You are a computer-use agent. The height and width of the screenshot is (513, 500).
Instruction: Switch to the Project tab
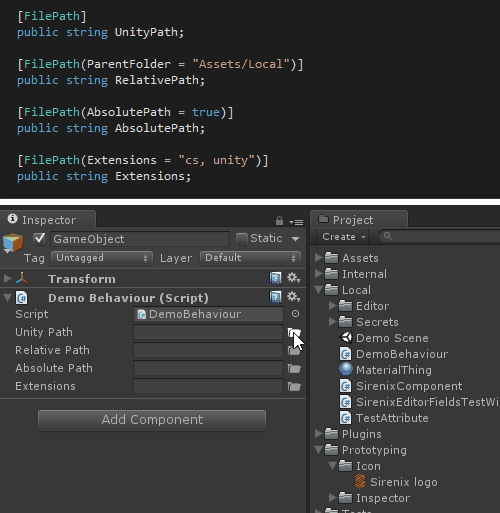pos(359,220)
